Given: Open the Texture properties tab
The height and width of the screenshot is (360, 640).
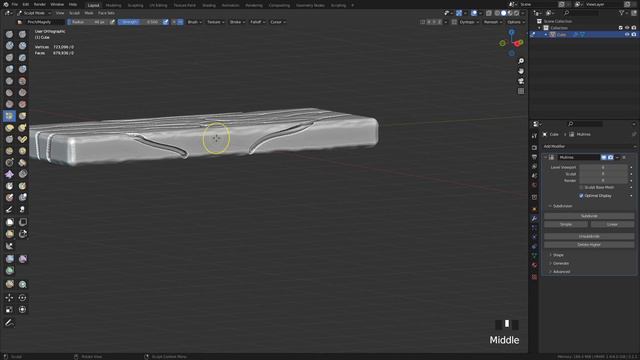Looking at the screenshot, I should click(x=534, y=277).
